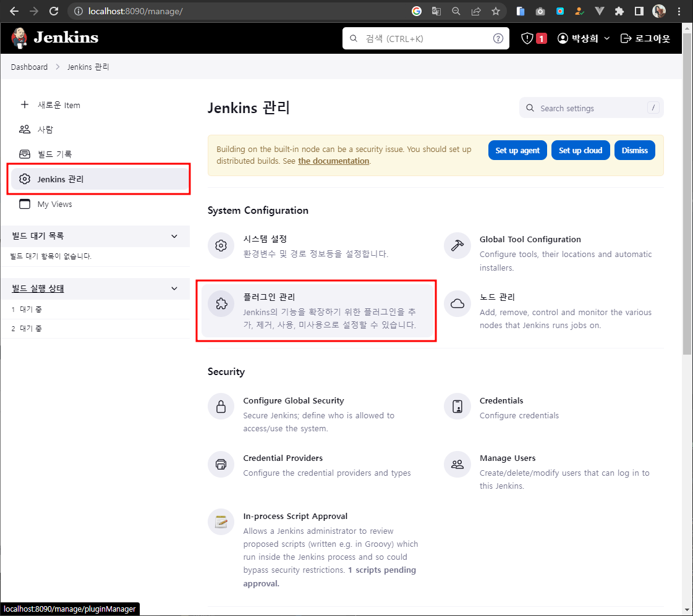
Task: Focus the Search settings field
Action: (x=592, y=108)
